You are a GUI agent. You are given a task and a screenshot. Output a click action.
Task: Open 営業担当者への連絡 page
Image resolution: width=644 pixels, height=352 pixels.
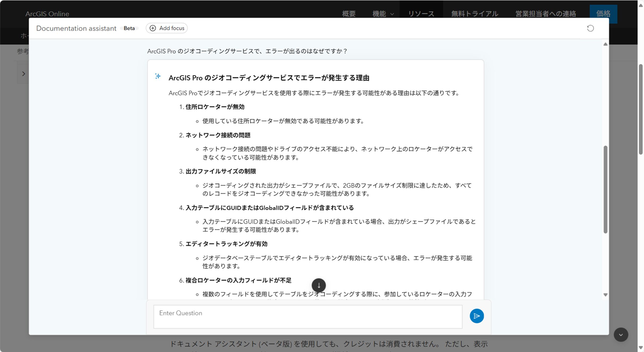(x=545, y=14)
